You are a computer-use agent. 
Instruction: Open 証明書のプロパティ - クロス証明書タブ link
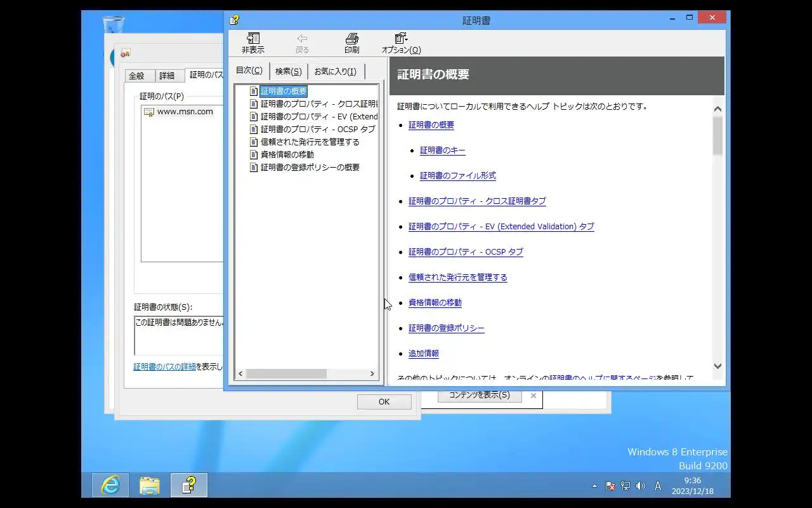click(477, 201)
